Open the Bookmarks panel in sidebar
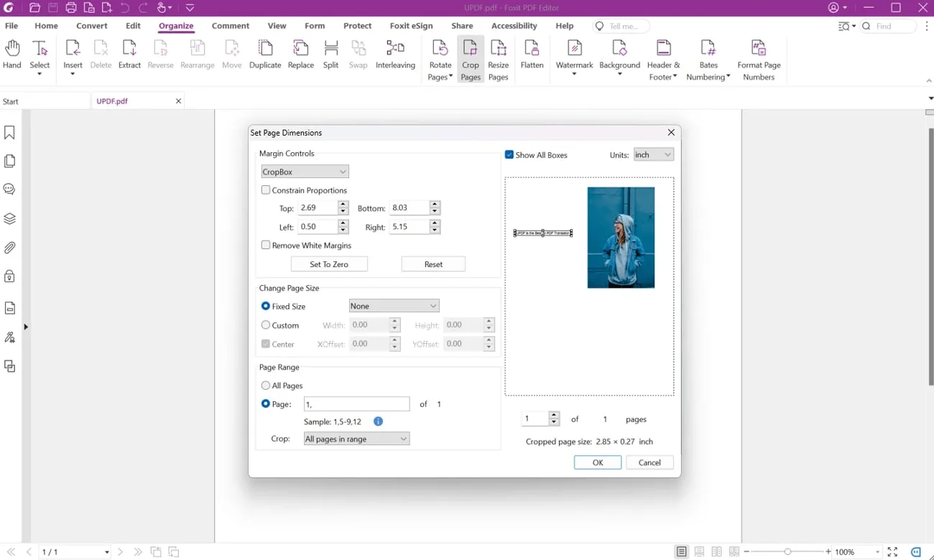Image resolution: width=934 pixels, height=560 pixels. tap(10, 132)
